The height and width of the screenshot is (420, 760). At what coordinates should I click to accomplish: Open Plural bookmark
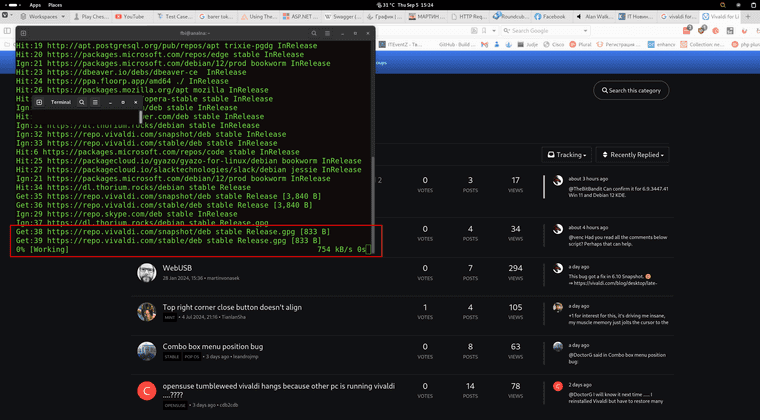pyautogui.click(x=580, y=45)
